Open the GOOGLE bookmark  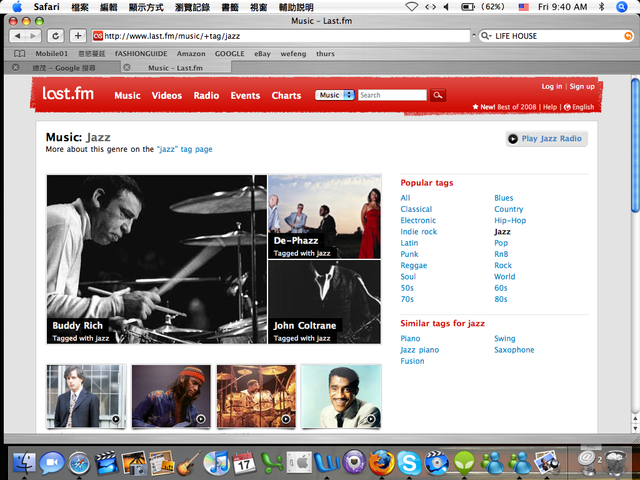click(x=229, y=53)
